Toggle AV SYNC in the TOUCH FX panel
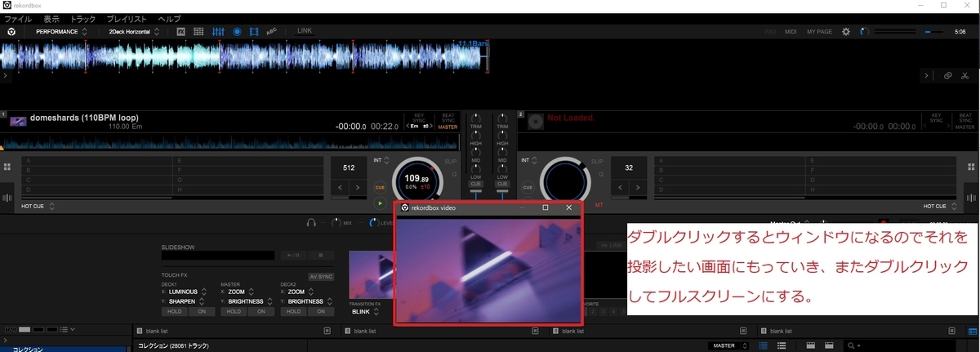 321,277
